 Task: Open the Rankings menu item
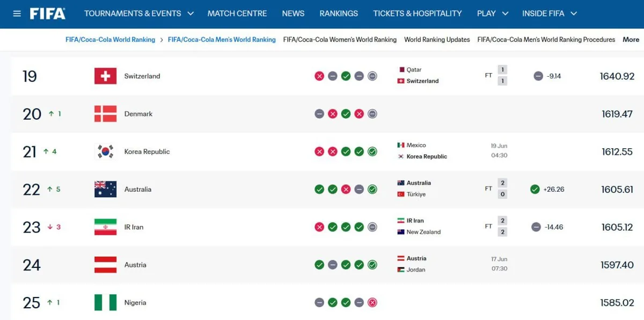[339, 13]
